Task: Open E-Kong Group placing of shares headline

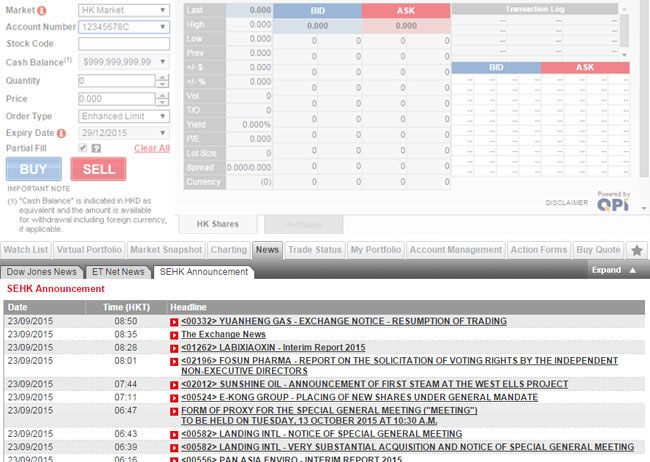Action: click(x=359, y=398)
